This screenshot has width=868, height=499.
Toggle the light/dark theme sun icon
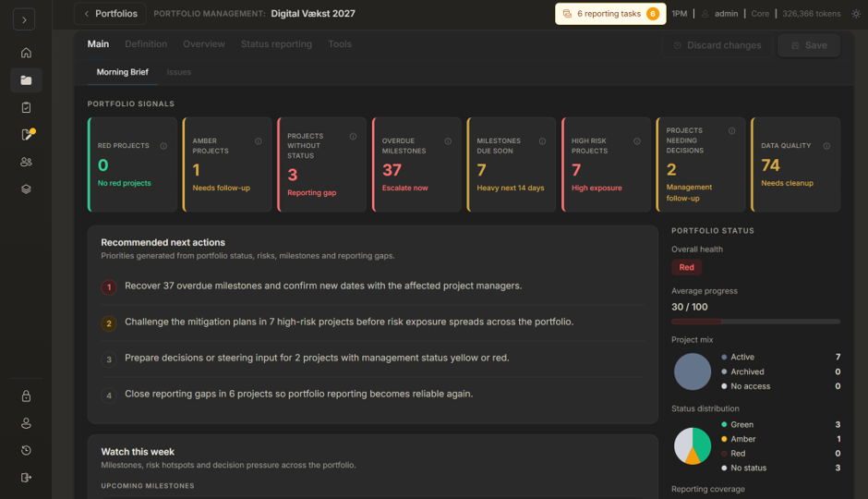click(856, 14)
